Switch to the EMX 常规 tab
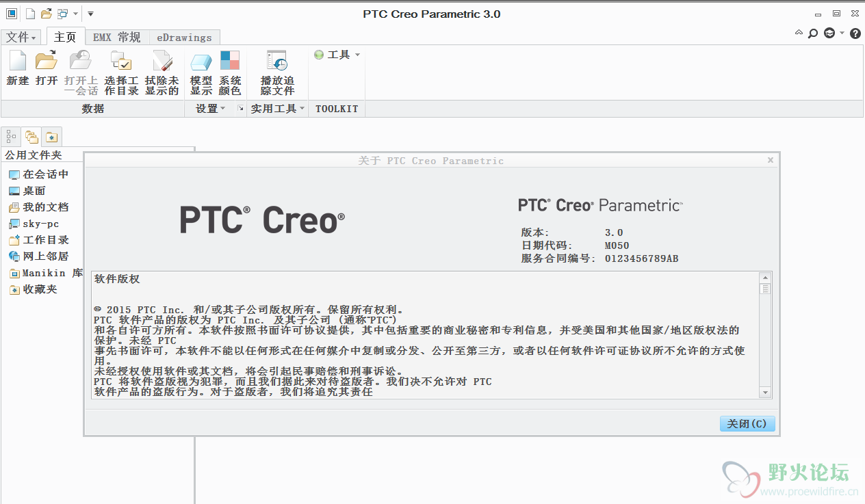Image resolution: width=865 pixels, height=504 pixels. 116,37
